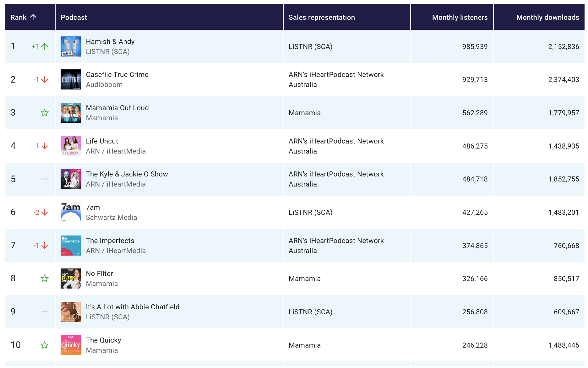Viewport: 588px width, 368px height.
Task: Click monthly listeners value 326,166
Action: [475, 279]
